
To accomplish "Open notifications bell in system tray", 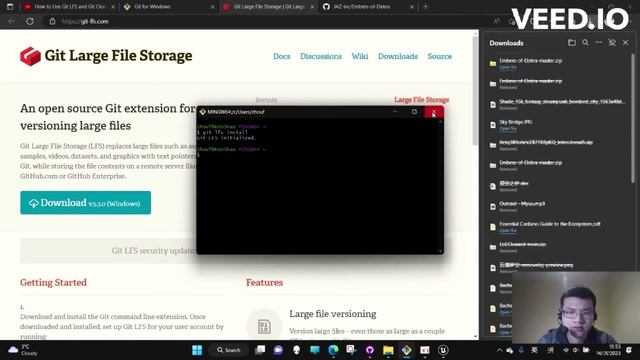I will pyautogui.click(x=629, y=350).
